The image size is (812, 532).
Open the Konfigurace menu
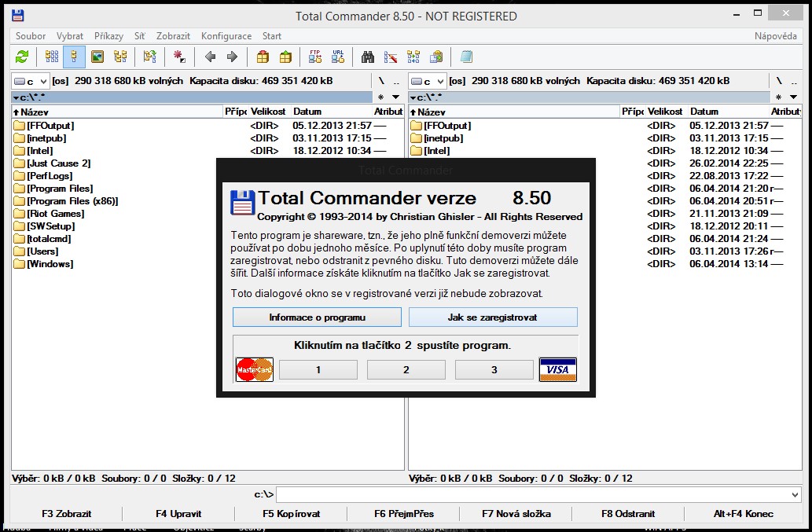click(x=226, y=35)
